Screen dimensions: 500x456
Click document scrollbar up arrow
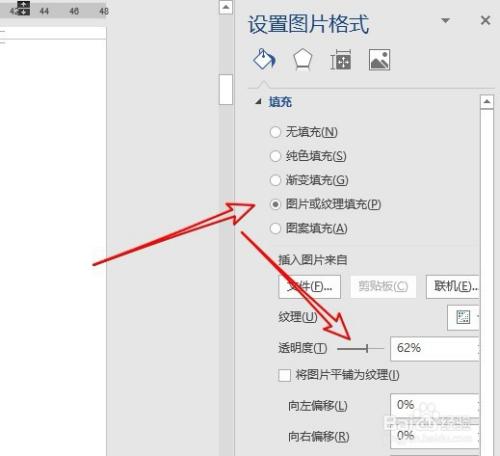tap(226, 7)
